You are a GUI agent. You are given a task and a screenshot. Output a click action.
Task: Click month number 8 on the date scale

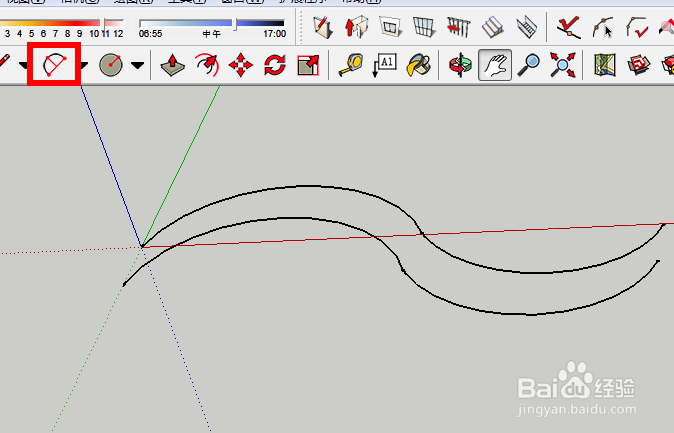67,34
